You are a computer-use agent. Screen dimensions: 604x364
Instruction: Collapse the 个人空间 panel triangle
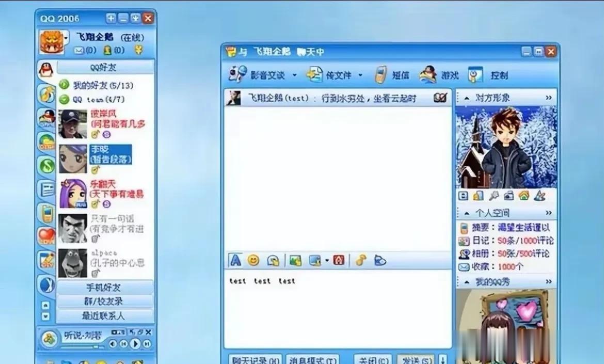pos(467,213)
